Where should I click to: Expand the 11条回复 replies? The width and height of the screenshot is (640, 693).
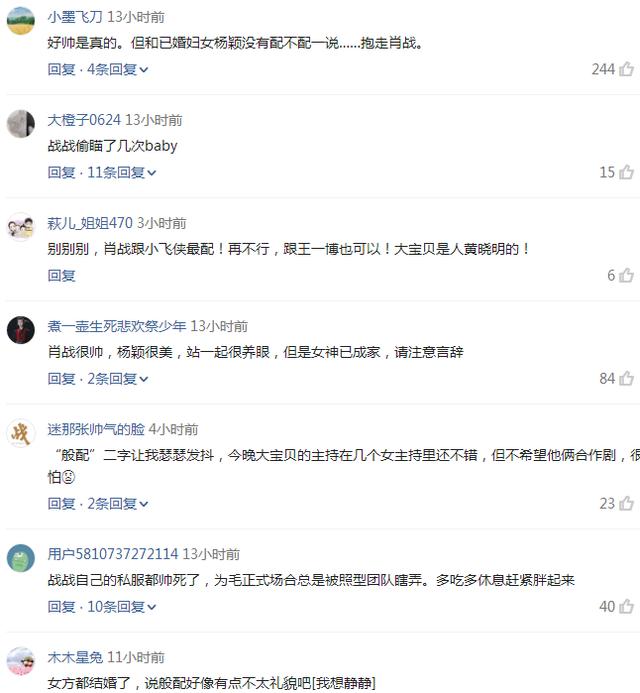(122, 173)
